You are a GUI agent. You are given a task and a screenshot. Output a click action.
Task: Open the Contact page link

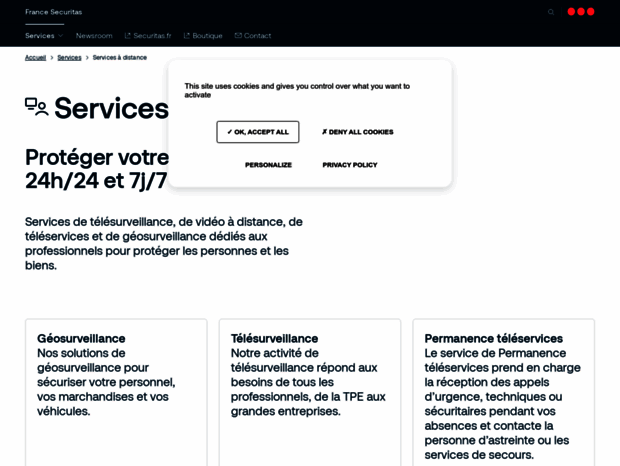257,36
